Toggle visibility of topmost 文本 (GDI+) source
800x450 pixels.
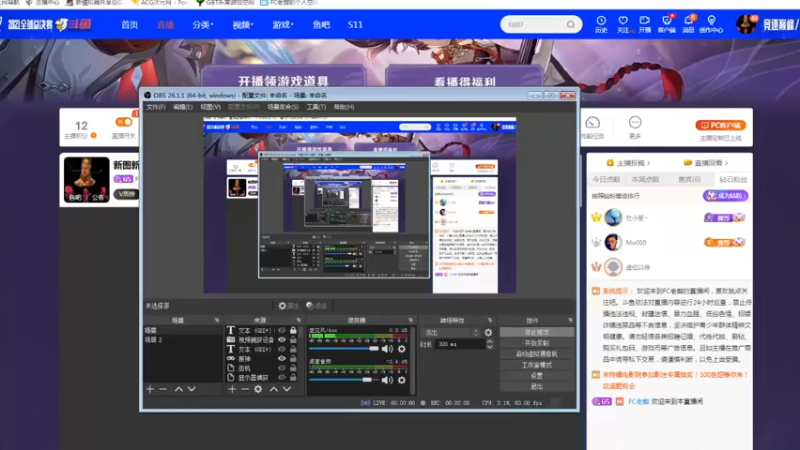click(x=282, y=331)
